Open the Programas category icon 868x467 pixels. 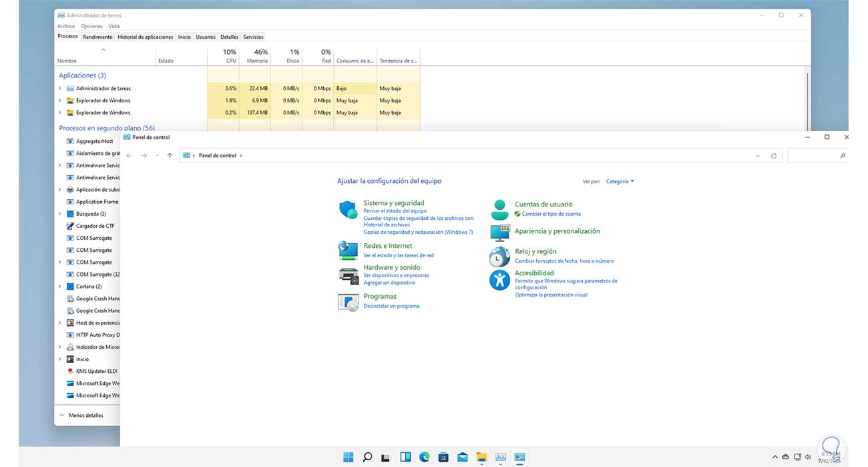pos(348,301)
